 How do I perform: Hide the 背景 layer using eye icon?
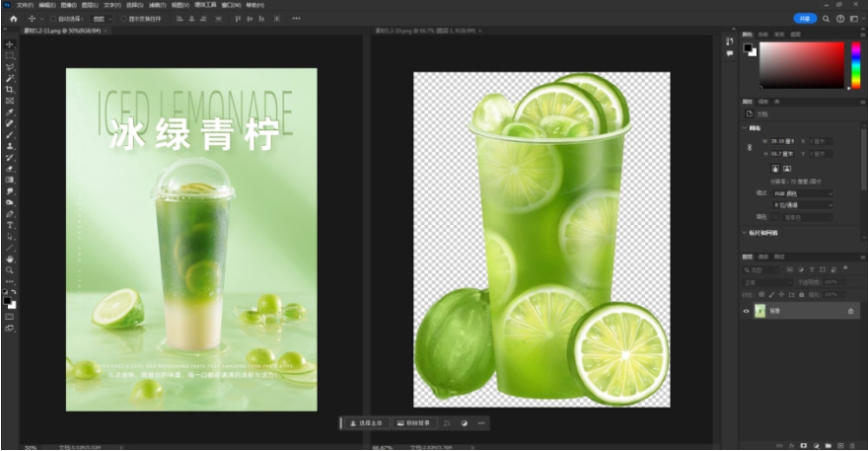pyautogui.click(x=747, y=311)
